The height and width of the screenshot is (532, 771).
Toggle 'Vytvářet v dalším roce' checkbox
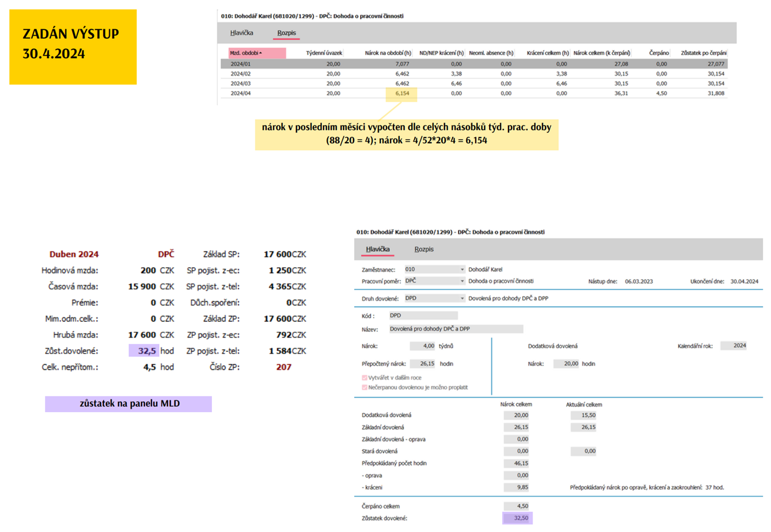(x=365, y=377)
